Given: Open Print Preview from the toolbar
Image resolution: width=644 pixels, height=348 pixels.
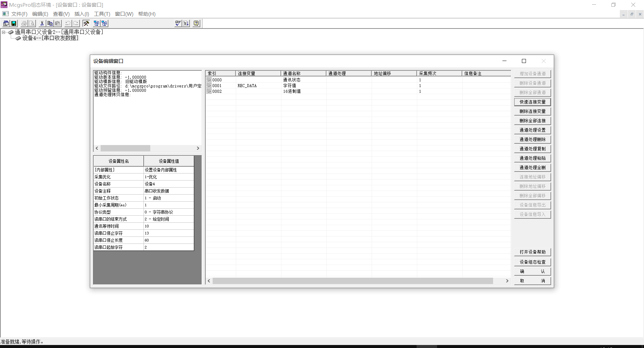Looking at the screenshot, I should coord(32,23).
